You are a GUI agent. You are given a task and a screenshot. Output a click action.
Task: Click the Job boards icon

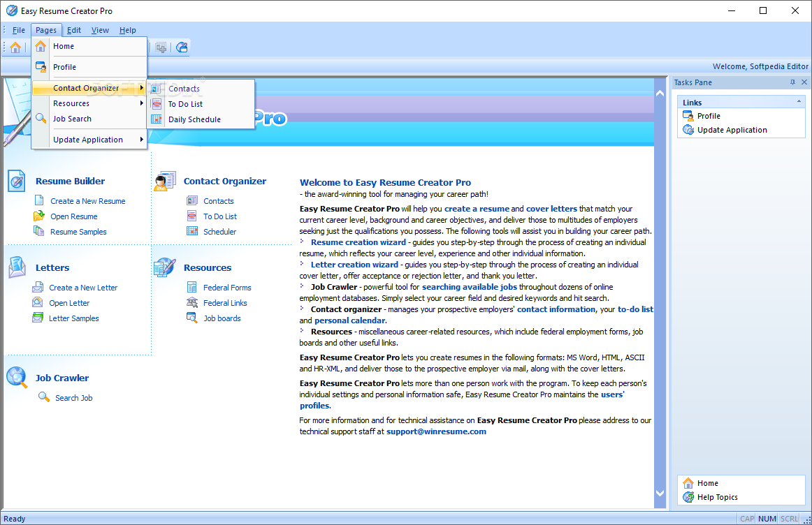[192, 318]
